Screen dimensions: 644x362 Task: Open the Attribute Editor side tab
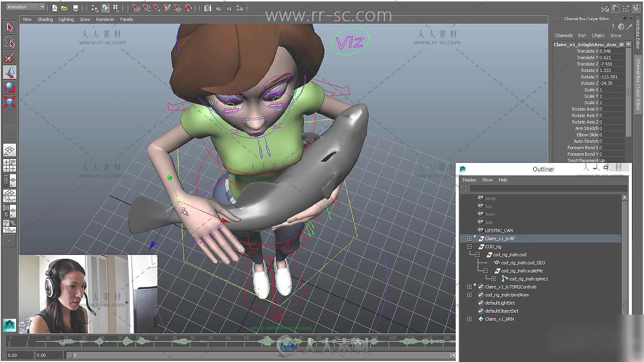click(x=639, y=35)
